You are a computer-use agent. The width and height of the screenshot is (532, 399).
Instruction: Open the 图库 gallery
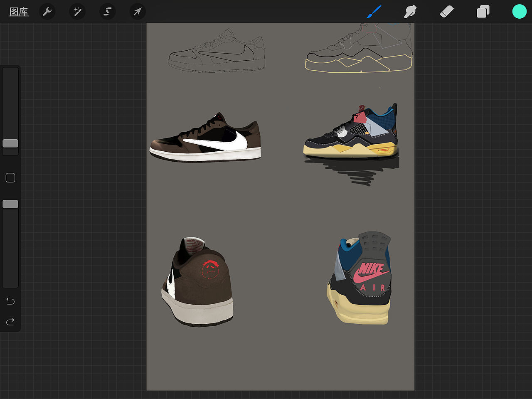point(19,12)
